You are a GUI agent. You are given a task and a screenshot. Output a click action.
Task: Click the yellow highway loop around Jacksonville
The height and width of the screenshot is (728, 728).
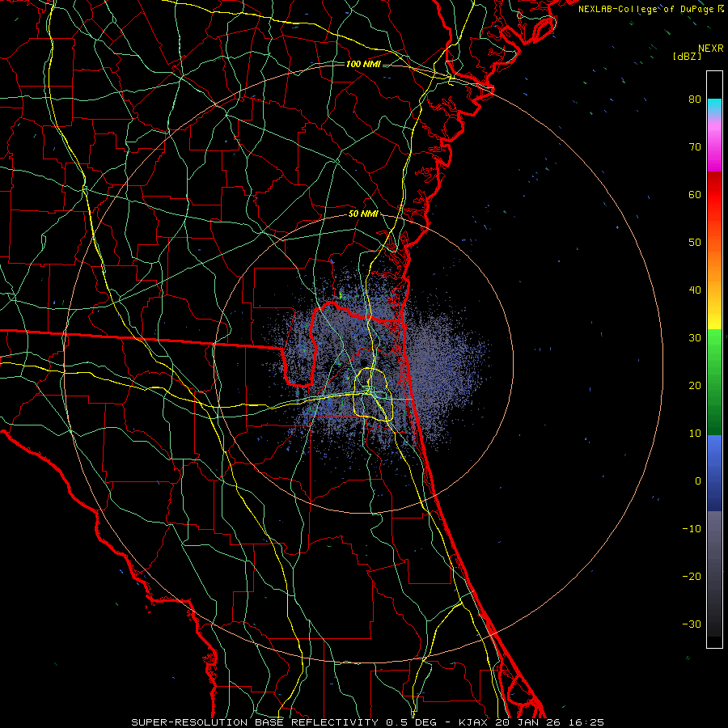click(374, 395)
